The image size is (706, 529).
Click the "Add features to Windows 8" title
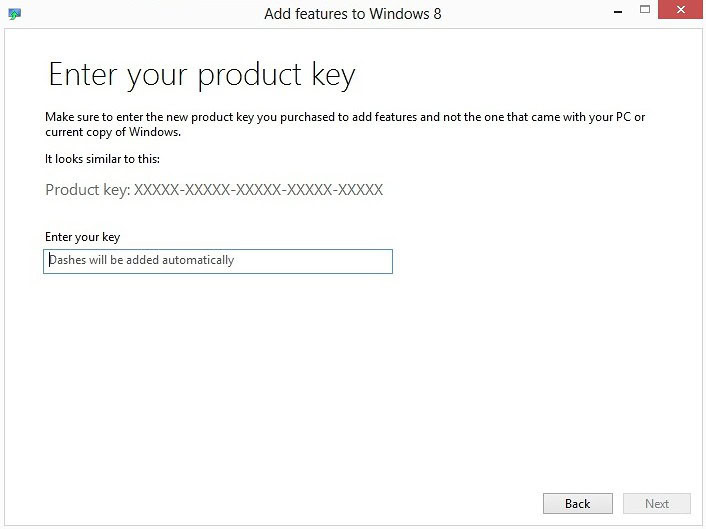click(353, 14)
